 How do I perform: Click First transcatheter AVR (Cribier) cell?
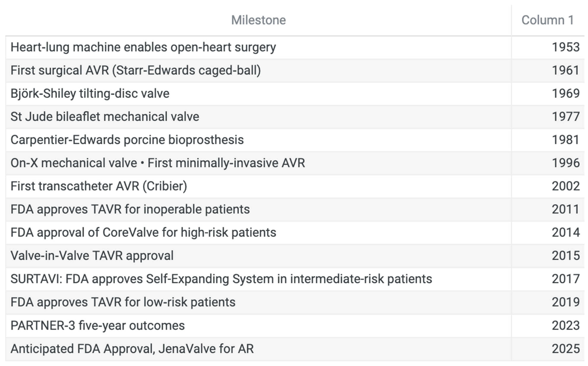click(x=99, y=186)
